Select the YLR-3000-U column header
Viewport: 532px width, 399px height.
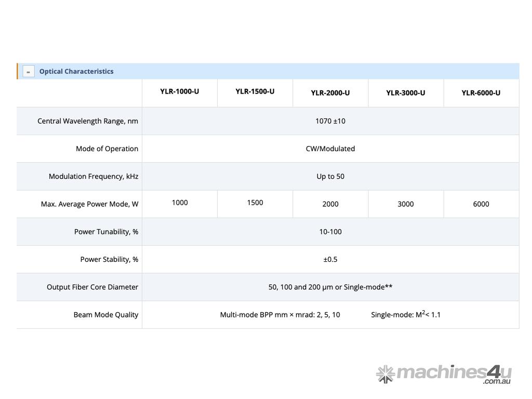[x=405, y=93]
